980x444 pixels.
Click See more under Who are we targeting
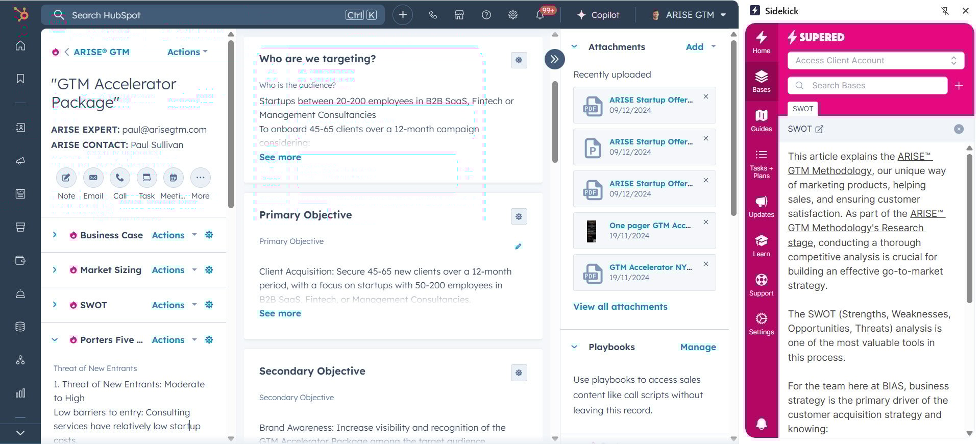click(280, 157)
